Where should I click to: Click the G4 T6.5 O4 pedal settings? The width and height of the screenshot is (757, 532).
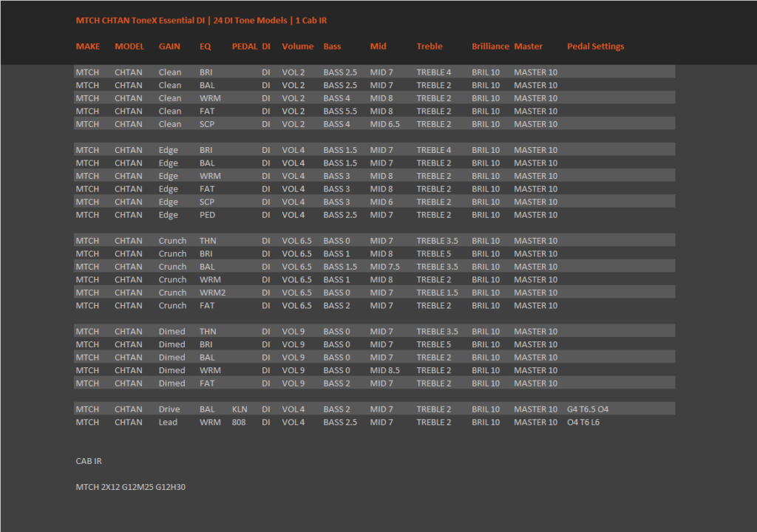pos(588,410)
